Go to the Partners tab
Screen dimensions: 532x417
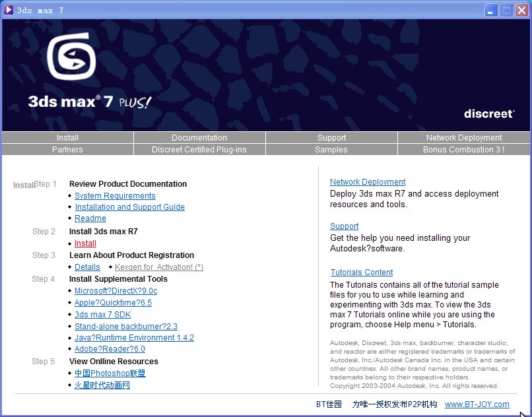click(x=67, y=149)
